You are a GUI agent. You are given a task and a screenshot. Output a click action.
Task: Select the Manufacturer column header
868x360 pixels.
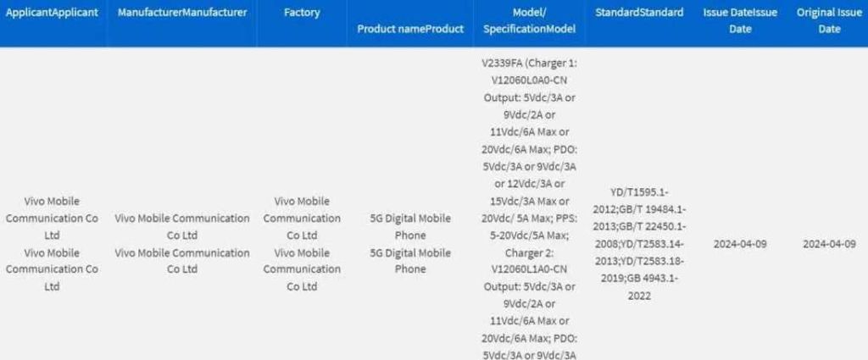182,13
